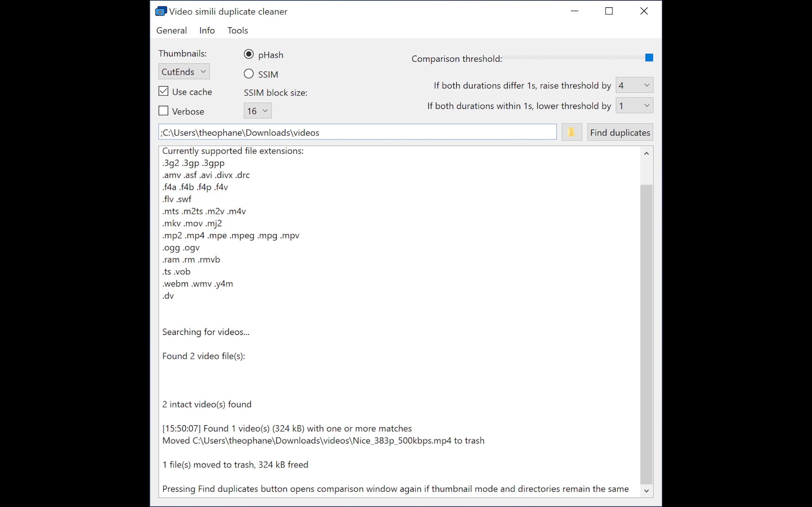This screenshot has width=812, height=507.
Task: Disable the Use cache option
Action: point(163,91)
